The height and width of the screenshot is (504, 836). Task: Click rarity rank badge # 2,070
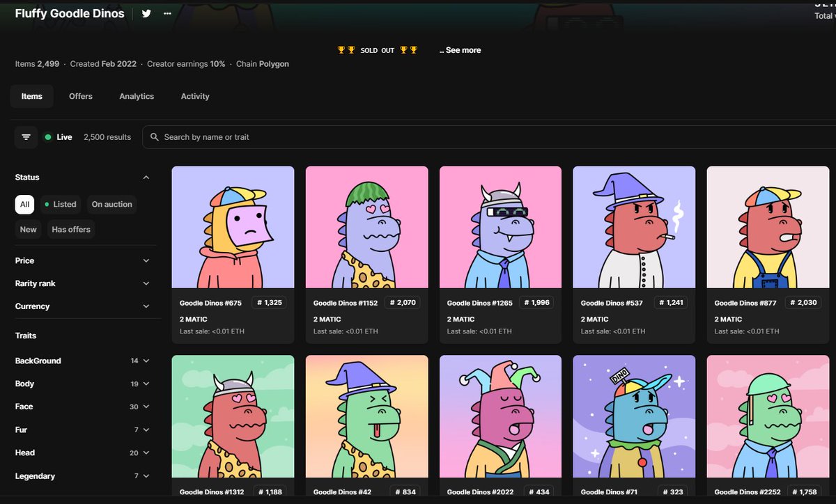[x=402, y=303]
